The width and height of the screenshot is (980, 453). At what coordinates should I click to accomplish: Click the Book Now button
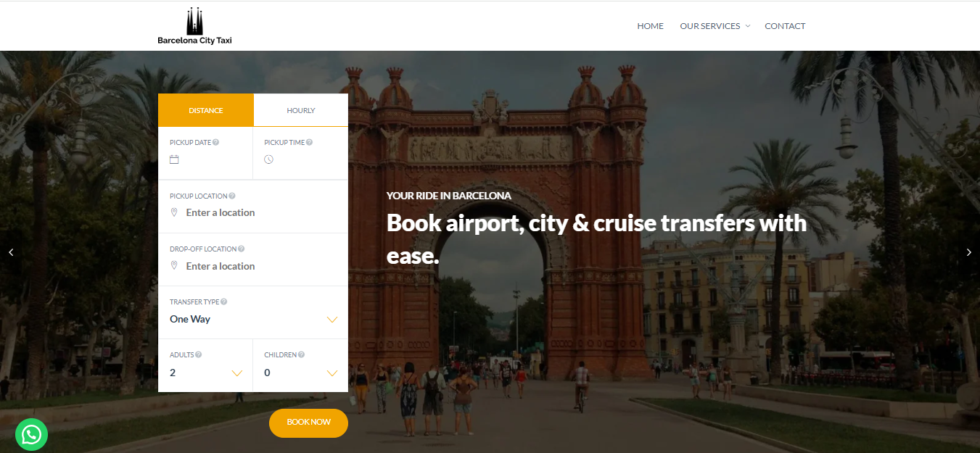(308, 423)
